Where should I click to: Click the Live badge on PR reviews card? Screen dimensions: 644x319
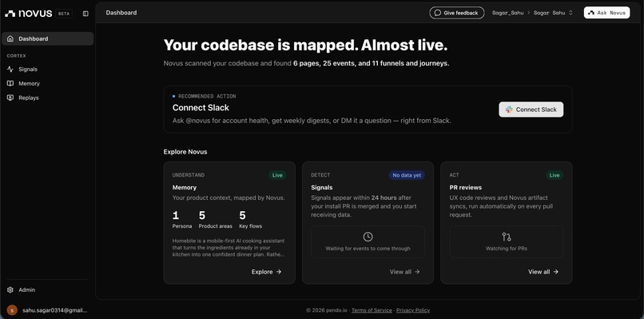coord(555,175)
